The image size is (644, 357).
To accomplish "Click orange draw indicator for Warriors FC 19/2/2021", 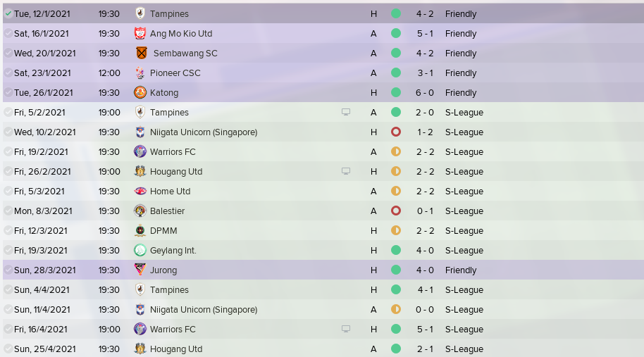I will tap(396, 151).
